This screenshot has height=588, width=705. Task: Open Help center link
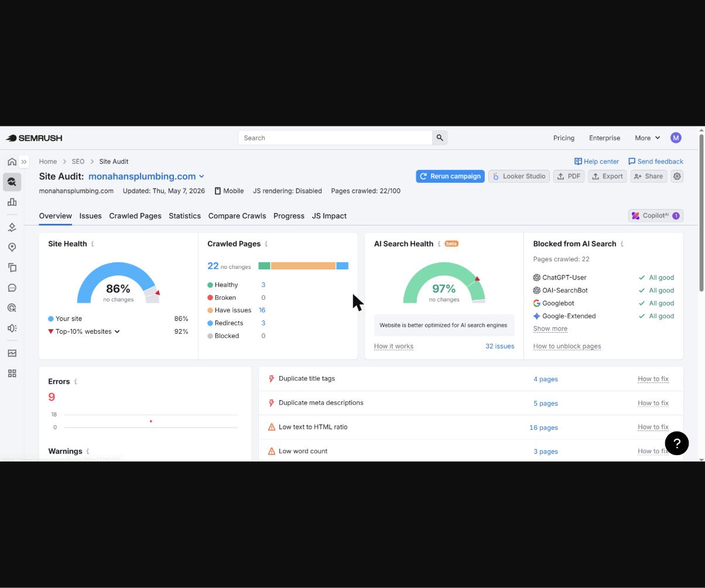point(596,162)
